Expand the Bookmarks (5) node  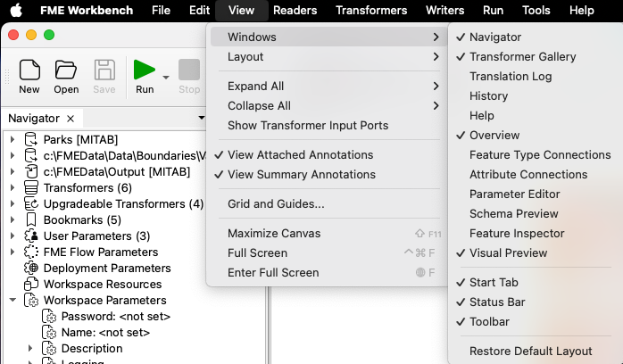[x=12, y=219]
